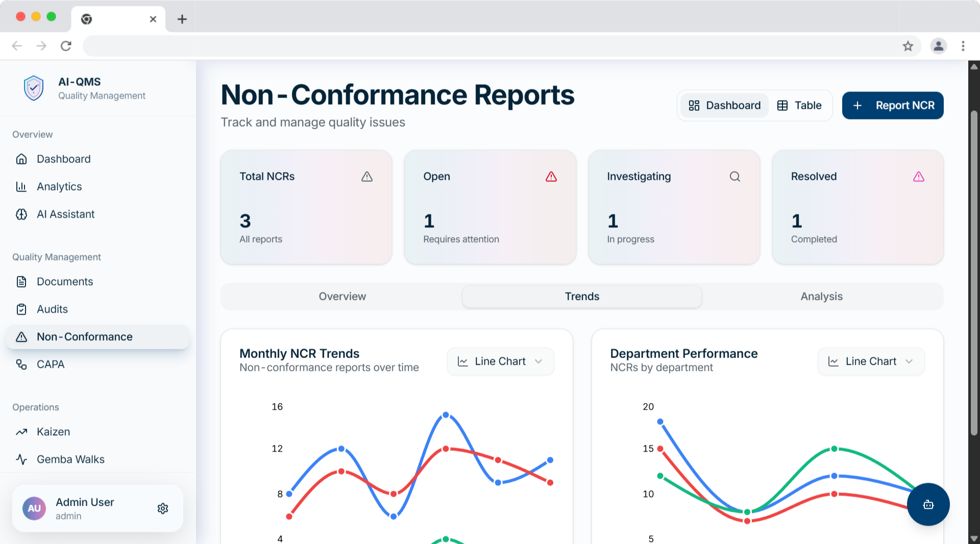The image size is (980, 544).
Task: Select the Resolved card
Action: tap(858, 207)
